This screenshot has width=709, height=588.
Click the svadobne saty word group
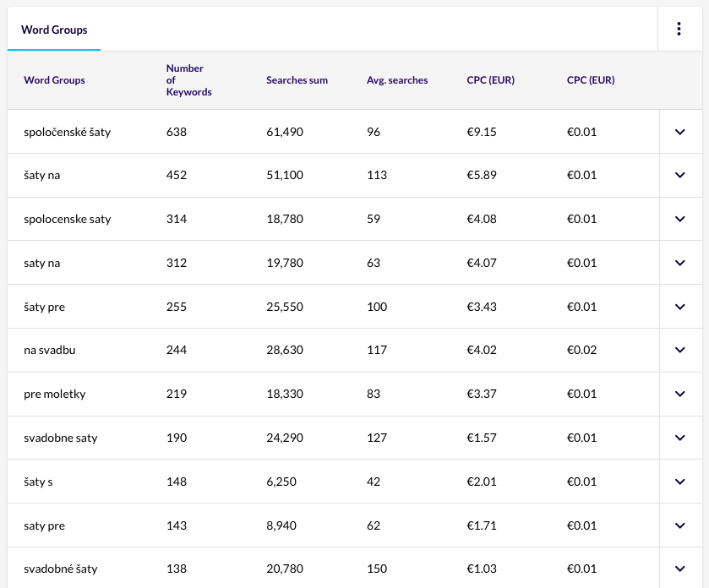[61, 438]
